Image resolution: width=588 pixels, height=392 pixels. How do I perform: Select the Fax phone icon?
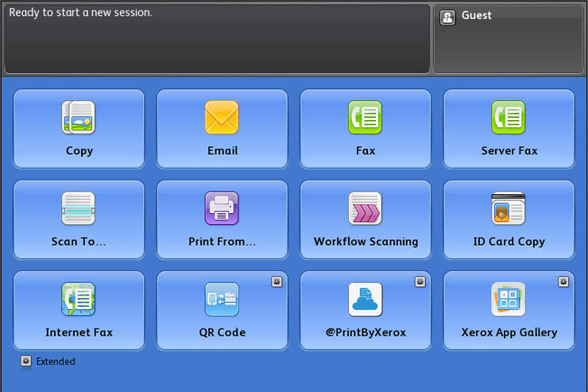tap(365, 118)
